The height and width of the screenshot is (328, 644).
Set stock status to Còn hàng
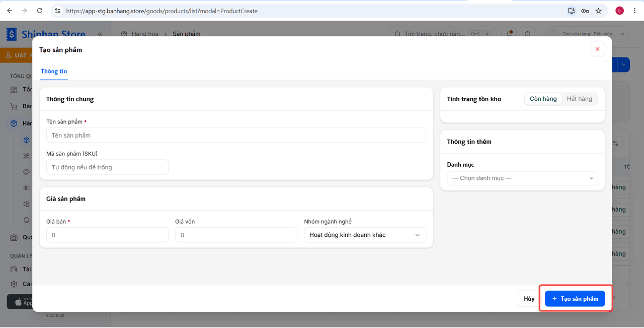(x=543, y=99)
